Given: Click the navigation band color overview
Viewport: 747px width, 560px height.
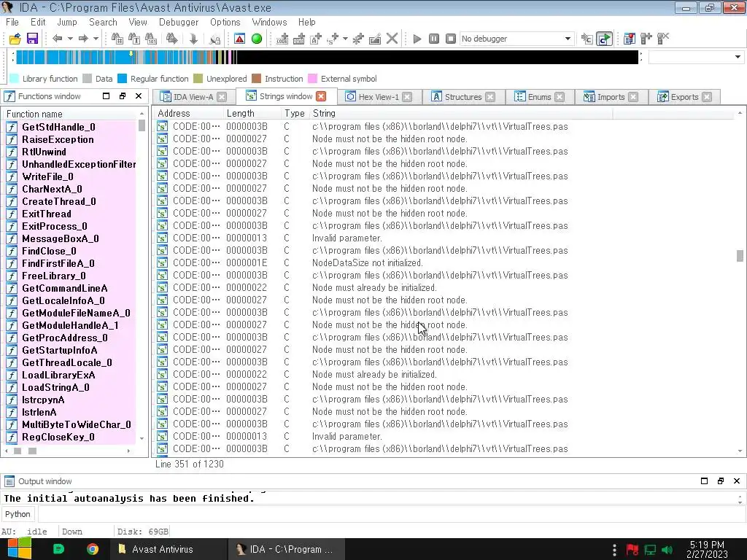Looking at the screenshot, I should (x=327, y=57).
